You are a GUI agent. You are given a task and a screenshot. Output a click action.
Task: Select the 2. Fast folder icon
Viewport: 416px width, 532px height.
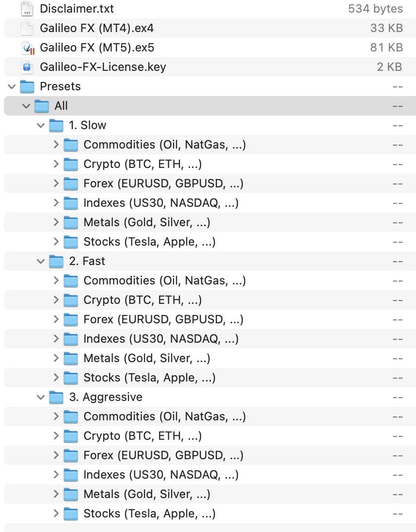56,261
